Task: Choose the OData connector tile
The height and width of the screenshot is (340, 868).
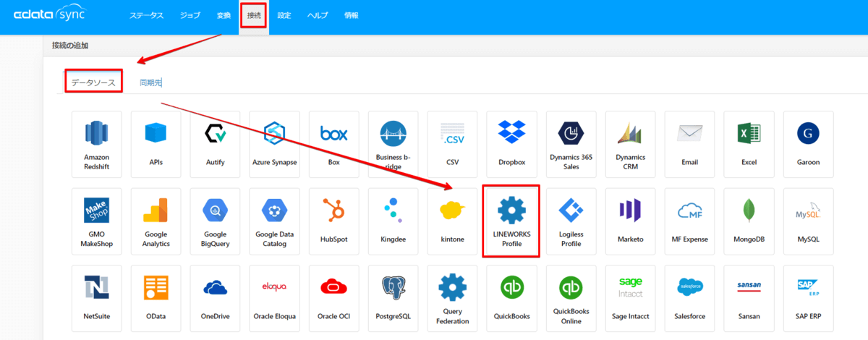Action: click(x=156, y=298)
